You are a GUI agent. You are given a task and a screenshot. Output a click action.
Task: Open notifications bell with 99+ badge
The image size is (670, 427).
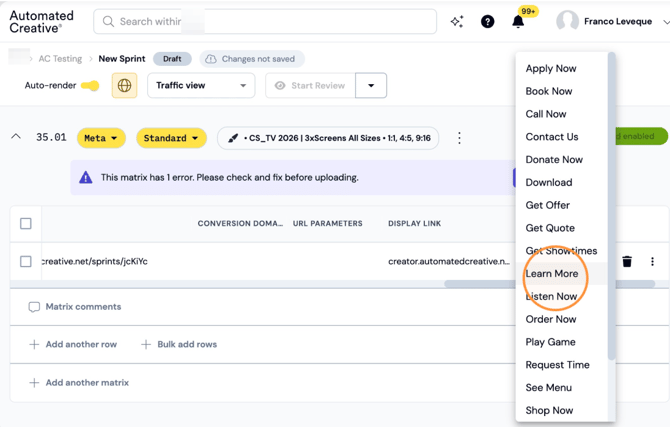point(518,21)
